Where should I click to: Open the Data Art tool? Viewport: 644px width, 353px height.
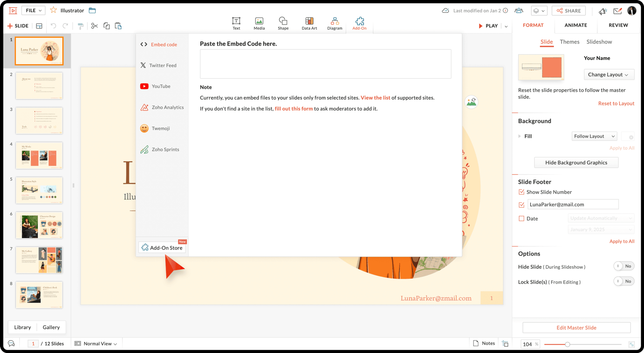pyautogui.click(x=309, y=24)
